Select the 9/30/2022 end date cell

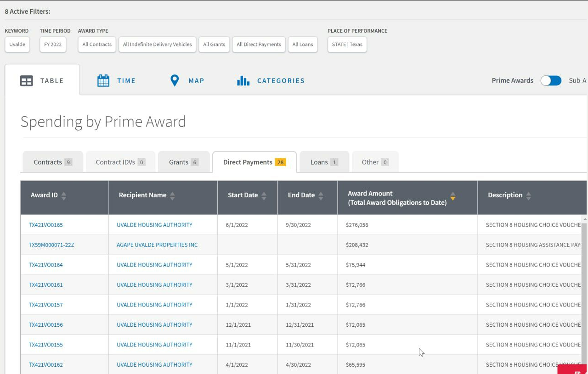click(308, 225)
